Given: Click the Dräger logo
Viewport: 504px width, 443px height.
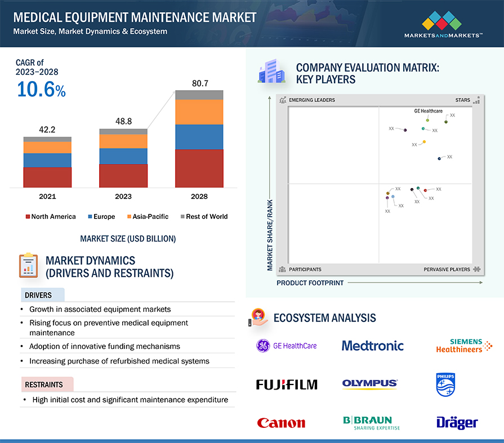Looking at the screenshot, I should pyautogui.click(x=457, y=423).
